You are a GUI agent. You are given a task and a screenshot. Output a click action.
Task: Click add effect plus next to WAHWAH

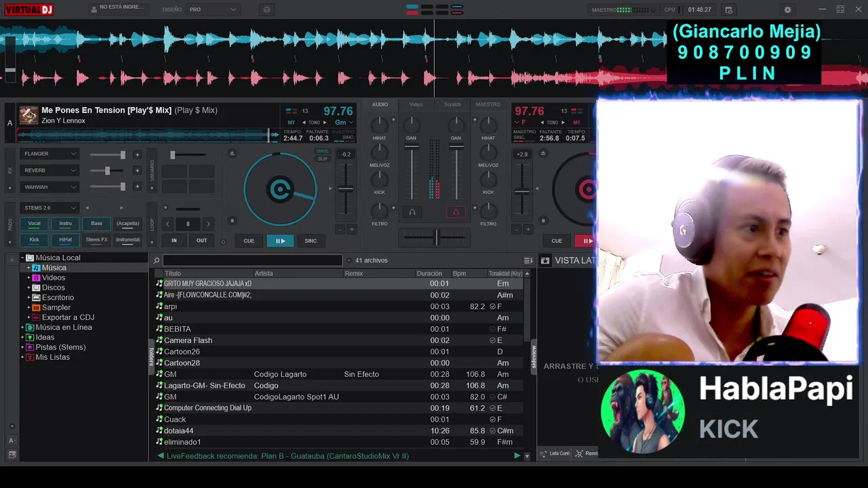137,186
